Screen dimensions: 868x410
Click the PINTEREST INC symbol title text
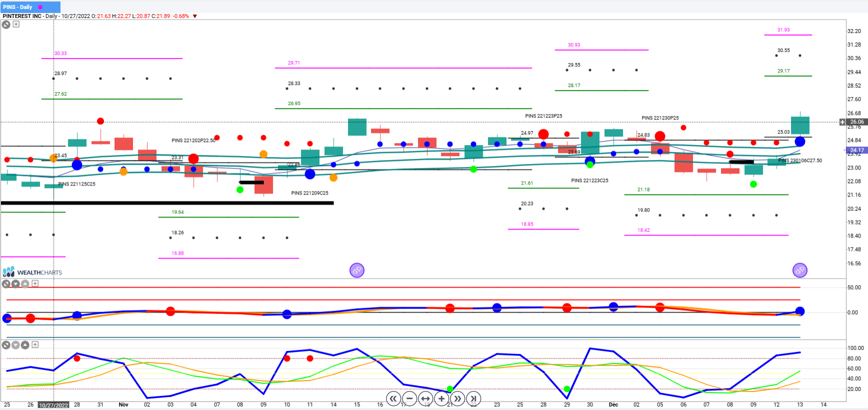(22, 16)
